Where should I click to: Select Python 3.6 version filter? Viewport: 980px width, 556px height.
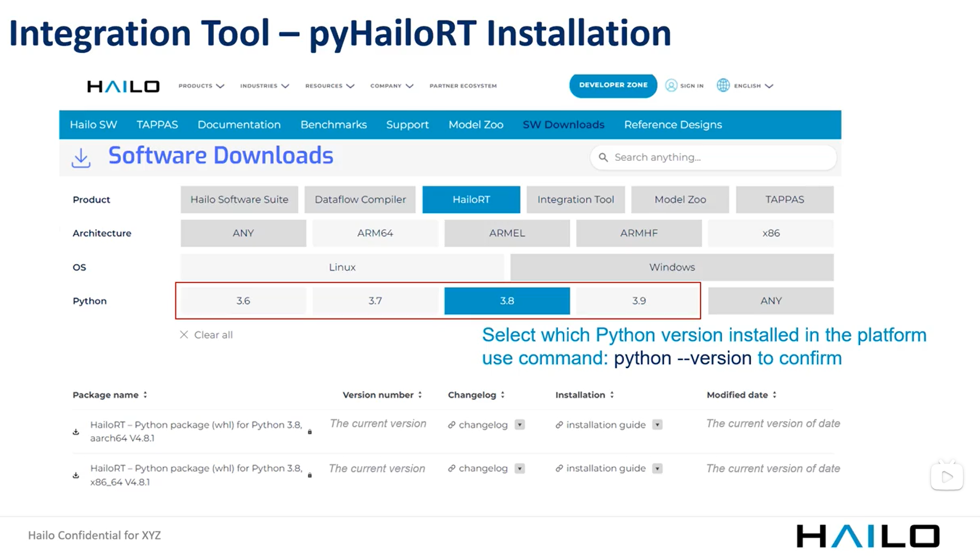243,301
